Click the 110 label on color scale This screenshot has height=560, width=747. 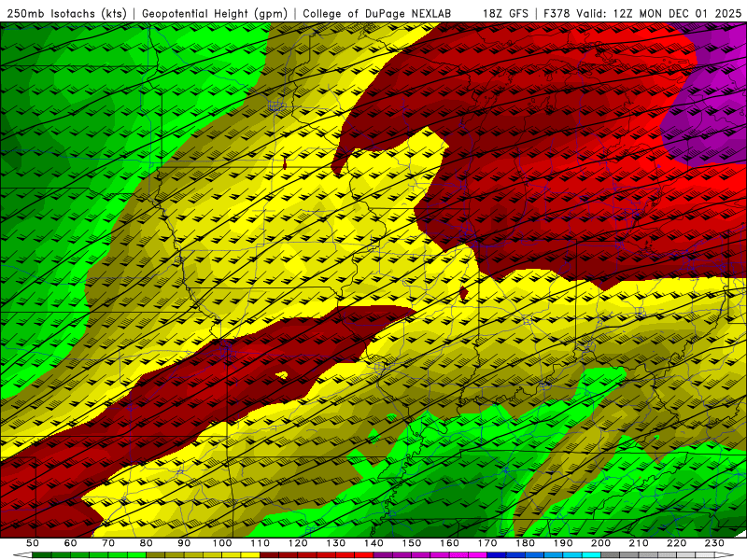260,543
